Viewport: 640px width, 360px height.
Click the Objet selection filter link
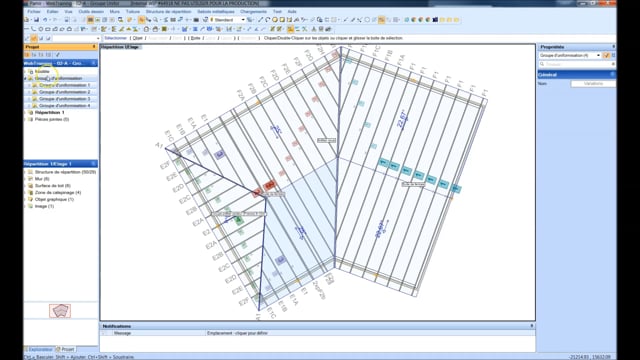[138, 38]
